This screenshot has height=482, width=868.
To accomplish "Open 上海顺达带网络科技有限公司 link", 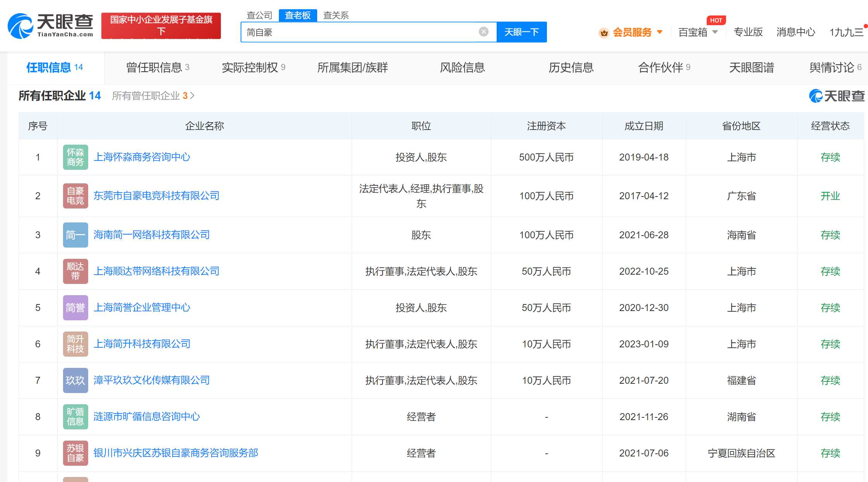I will tap(156, 271).
